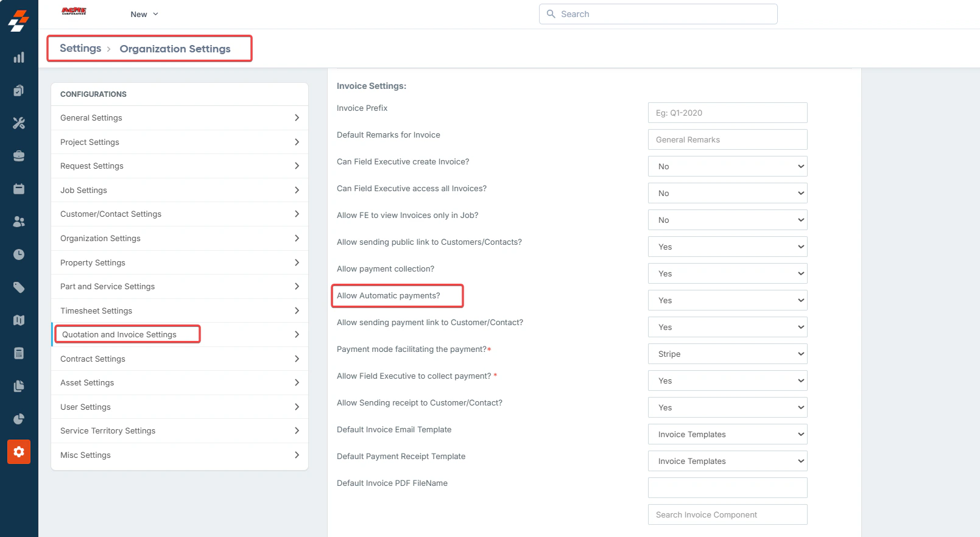
Task: Open the tag sidebar icon
Action: click(19, 287)
